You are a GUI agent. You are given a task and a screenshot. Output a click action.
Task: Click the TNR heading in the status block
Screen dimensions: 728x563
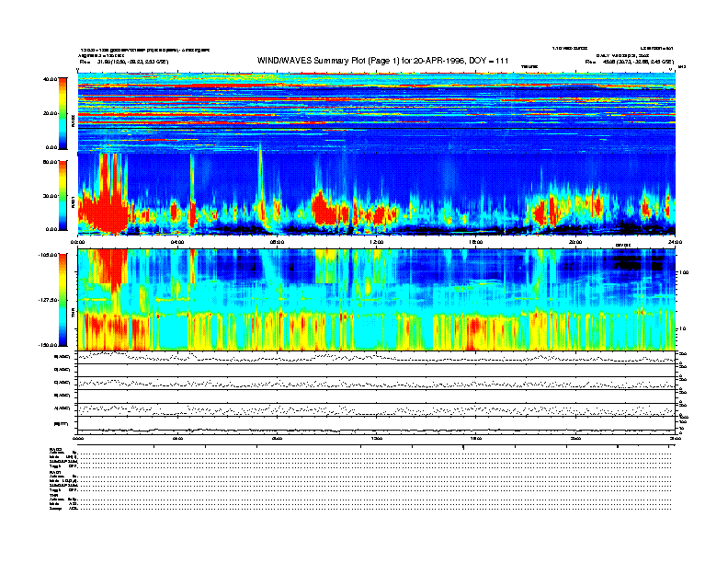[x=54, y=495]
